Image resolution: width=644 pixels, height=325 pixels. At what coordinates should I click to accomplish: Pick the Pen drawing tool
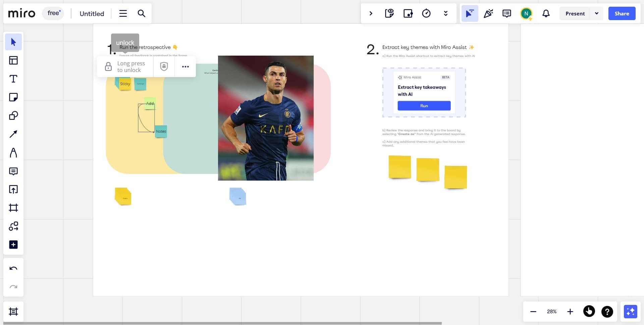(13, 153)
